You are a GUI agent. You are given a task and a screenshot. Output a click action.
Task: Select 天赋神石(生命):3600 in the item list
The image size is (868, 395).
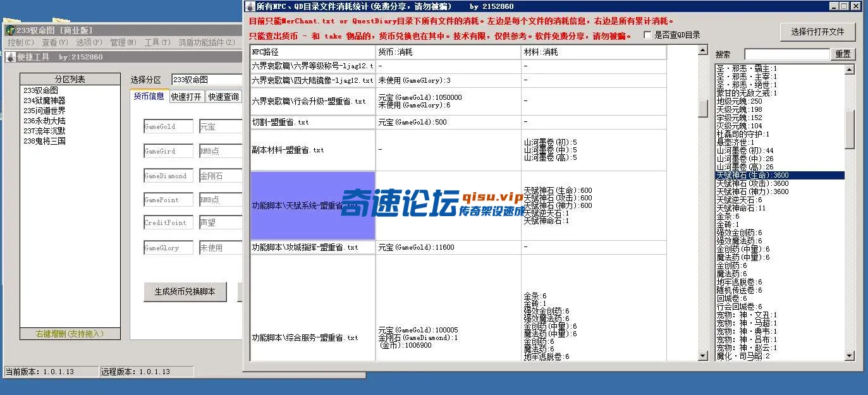coord(780,175)
